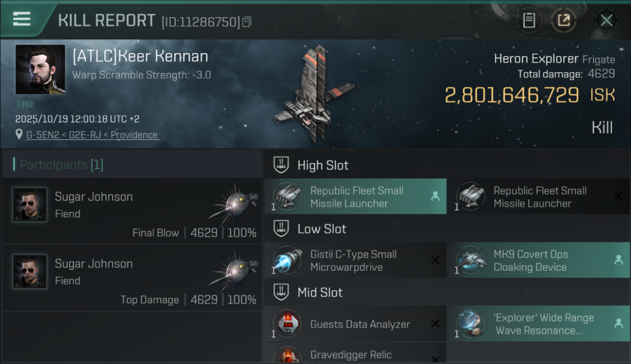Close the kill report window

[606, 20]
